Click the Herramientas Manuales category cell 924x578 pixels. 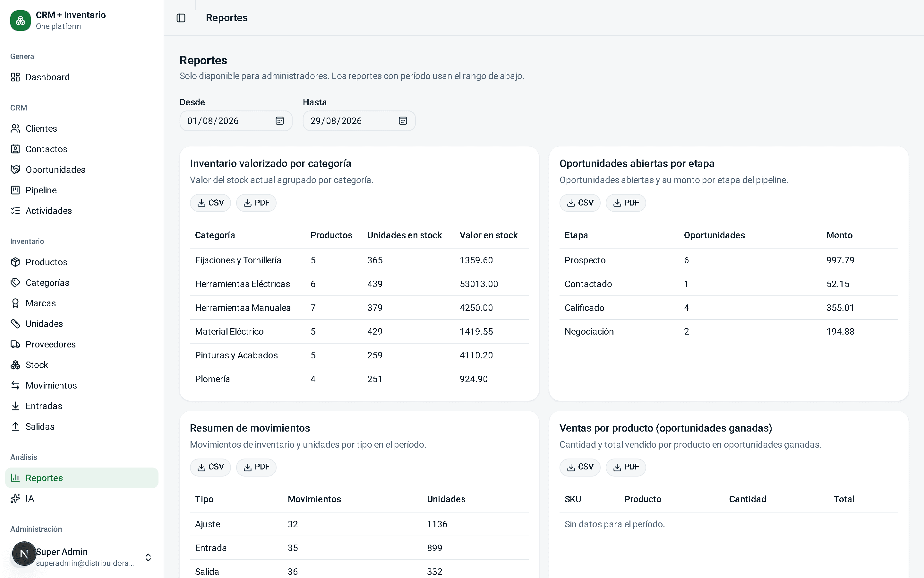tap(243, 308)
